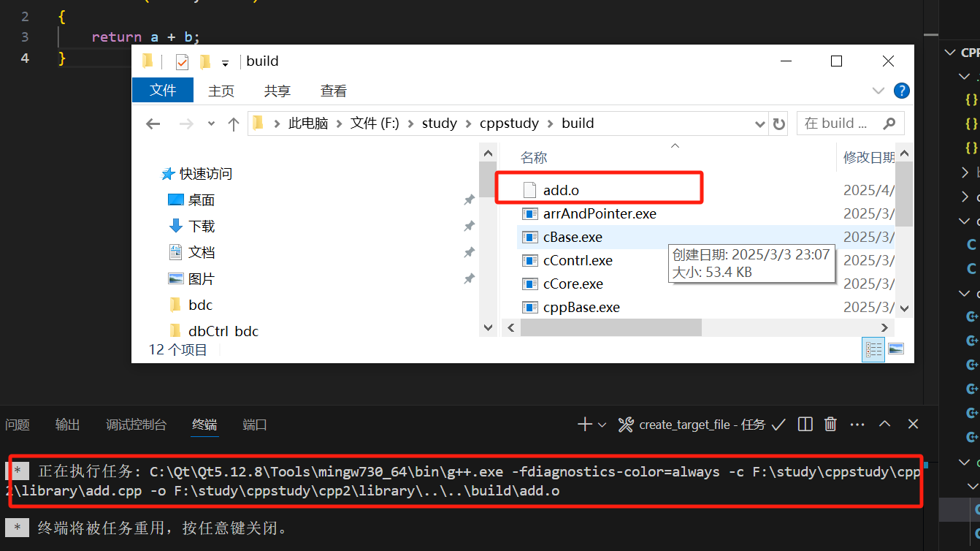Open 下载 in the navigation pane
The image size is (980, 551).
coord(192,227)
